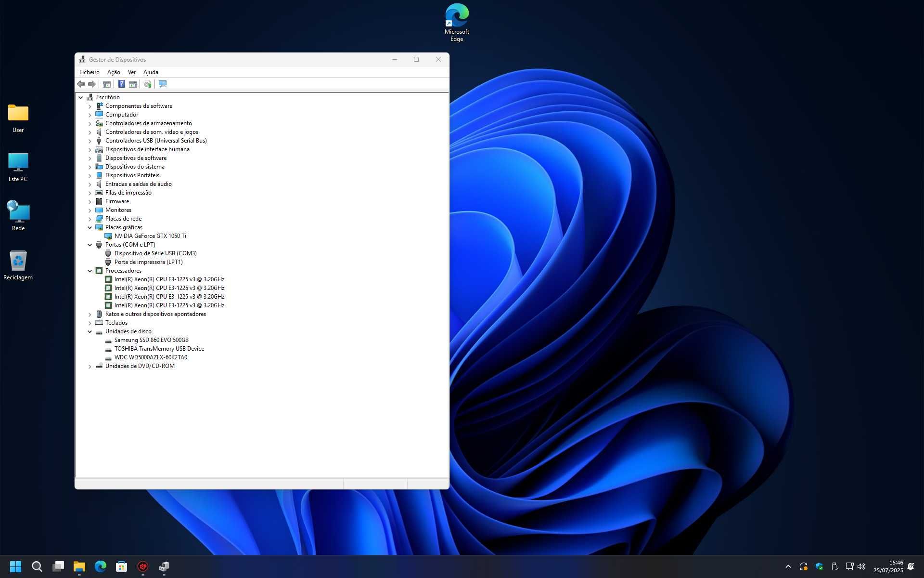Screen dimensions: 924x578
Task: Open the Ação menu
Action: (114, 72)
